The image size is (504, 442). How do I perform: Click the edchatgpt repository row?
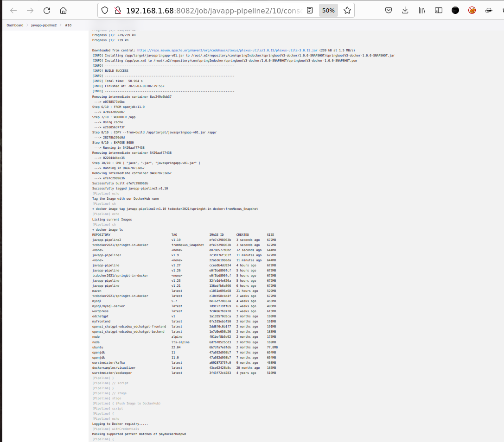184,316
